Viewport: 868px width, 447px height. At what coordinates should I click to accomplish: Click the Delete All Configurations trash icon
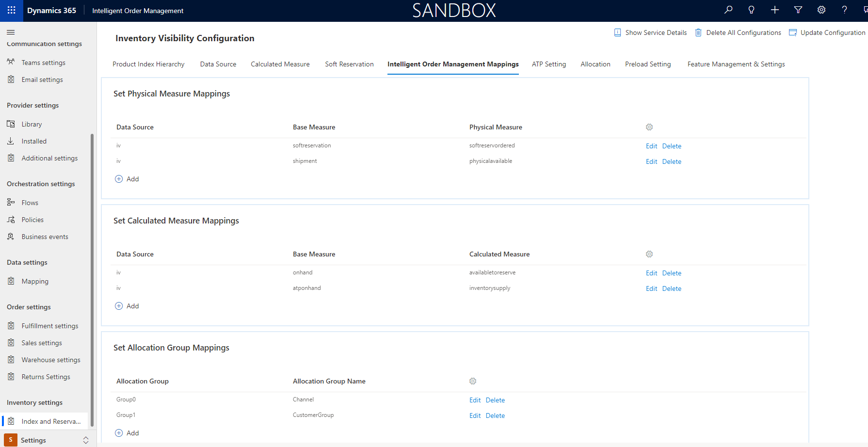tap(698, 32)
